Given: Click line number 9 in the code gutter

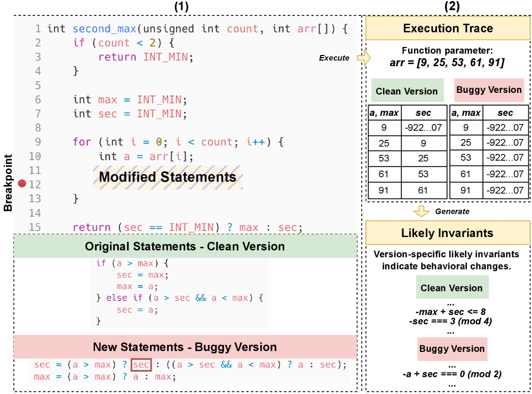Looking at the screenshot, I should tap(37, 143).
